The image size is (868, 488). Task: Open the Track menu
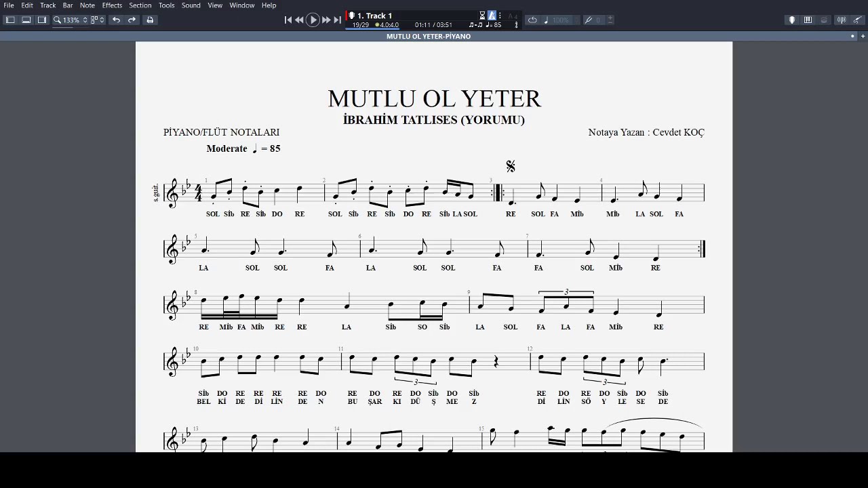click(48, 5)
